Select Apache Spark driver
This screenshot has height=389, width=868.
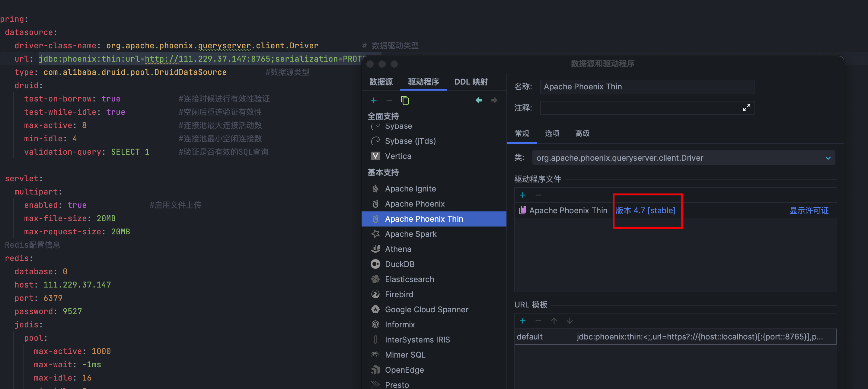[434, 234]
